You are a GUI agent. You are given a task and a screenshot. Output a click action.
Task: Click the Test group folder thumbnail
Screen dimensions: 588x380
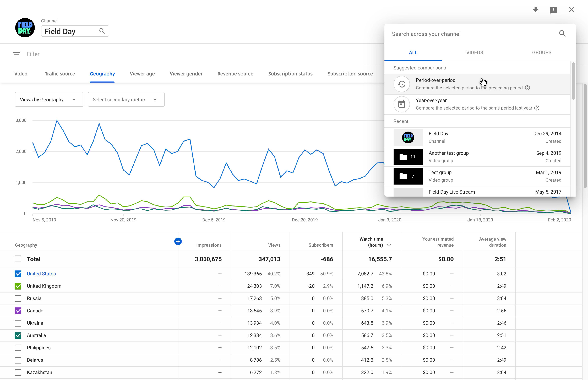click(408, 176)
